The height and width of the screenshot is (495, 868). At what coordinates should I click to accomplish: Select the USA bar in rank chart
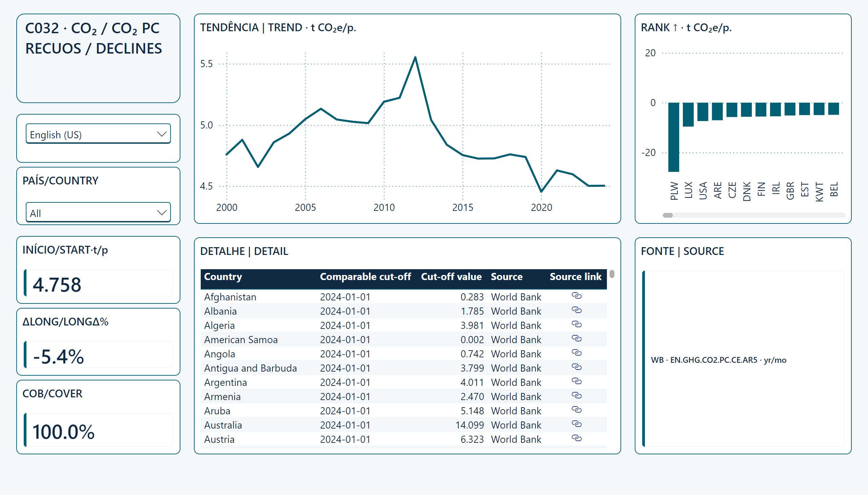[703, 112]
